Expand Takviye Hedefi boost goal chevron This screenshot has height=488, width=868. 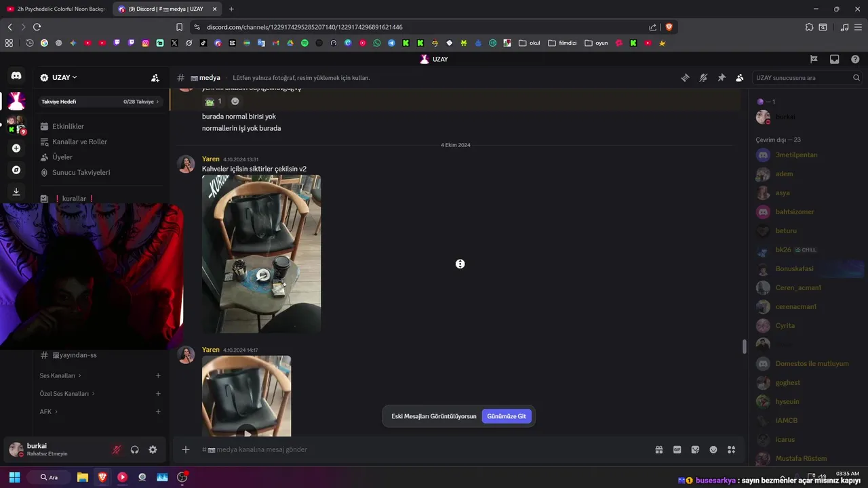tap(157, 102)
